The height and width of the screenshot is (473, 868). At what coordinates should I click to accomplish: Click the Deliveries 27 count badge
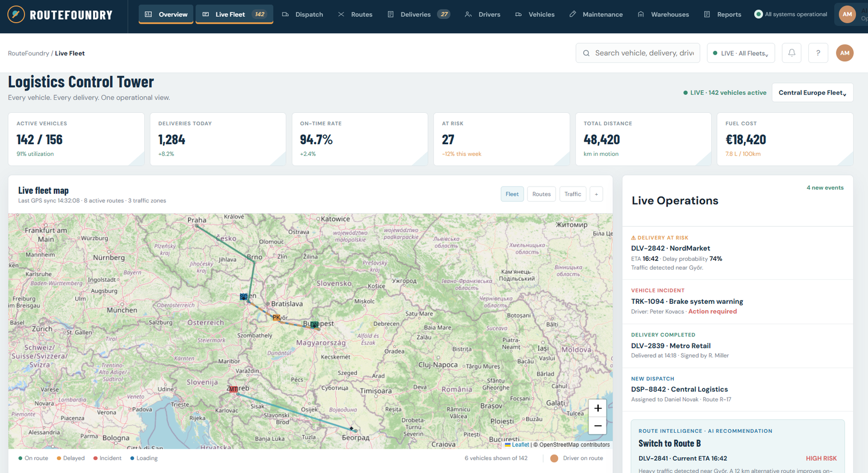pyautogui.click(x=444, y=14)
